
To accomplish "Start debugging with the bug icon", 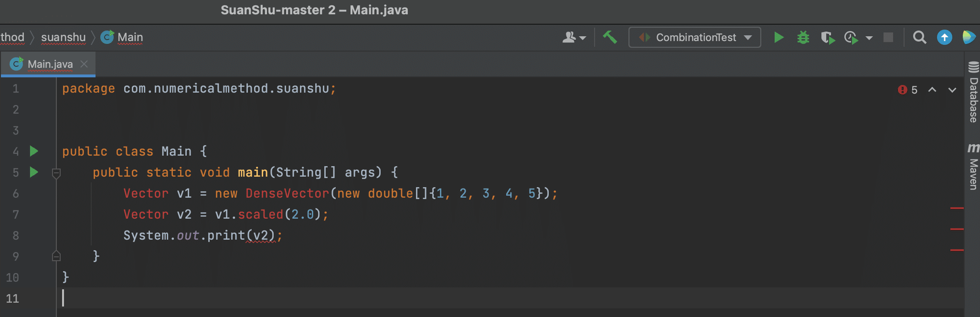I will 803,37.
